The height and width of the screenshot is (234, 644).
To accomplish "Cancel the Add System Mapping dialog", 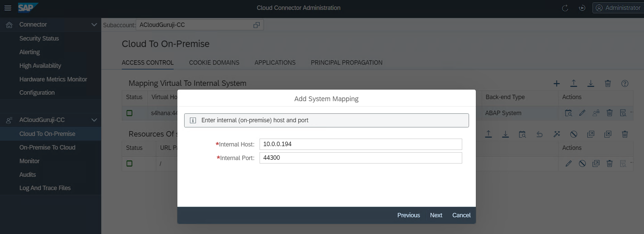I will (x=461, y=215).
